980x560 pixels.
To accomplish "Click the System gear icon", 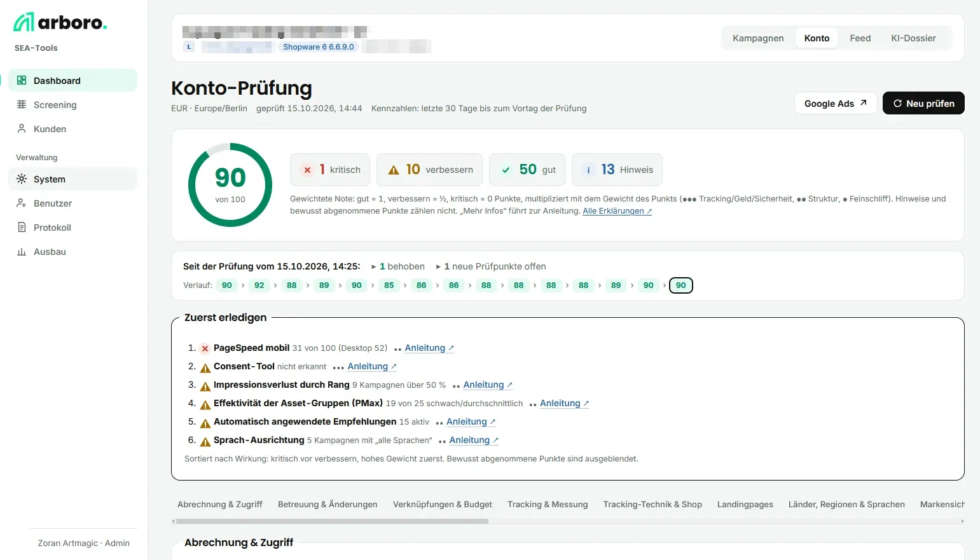I will click(x=22, y=179).
